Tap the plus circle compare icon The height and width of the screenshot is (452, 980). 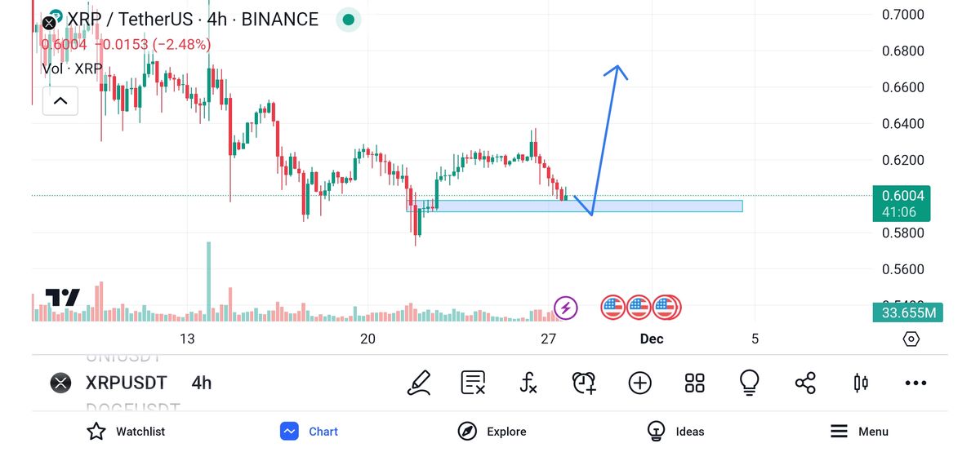(639, 382)
